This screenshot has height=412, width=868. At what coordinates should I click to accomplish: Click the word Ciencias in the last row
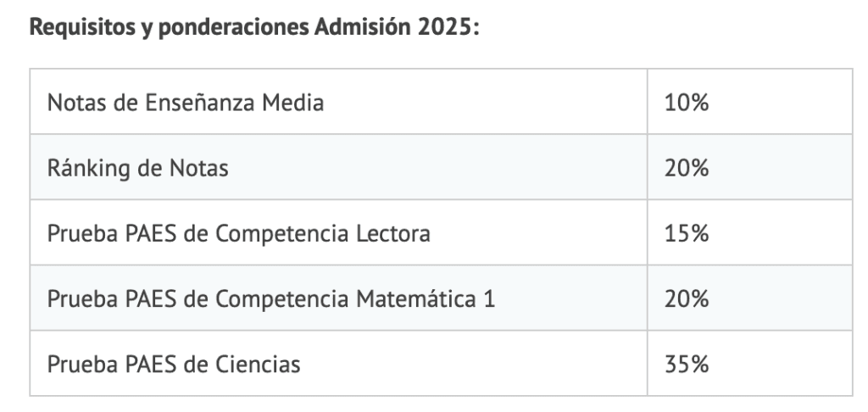point(258,365)
